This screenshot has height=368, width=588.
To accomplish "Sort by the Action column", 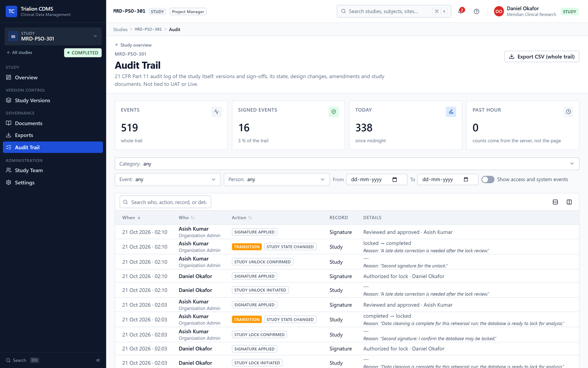I will click(x=242, y=218).
